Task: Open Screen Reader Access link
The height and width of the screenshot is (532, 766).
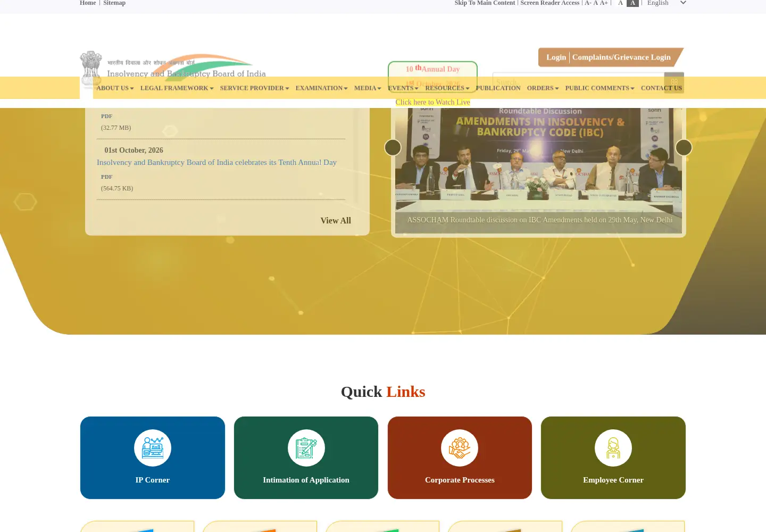Action: coord(549,3)
